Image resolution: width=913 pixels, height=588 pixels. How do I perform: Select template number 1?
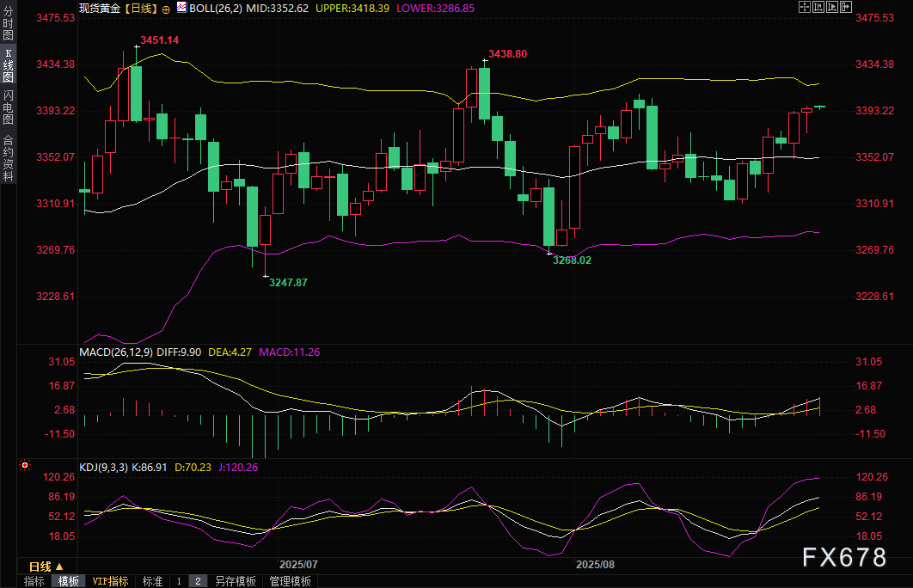click(179, 581)
